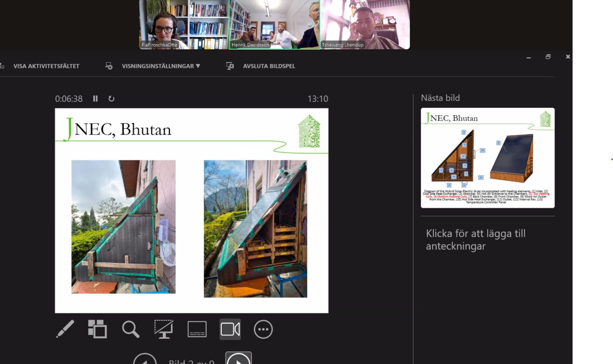613x364 pixels.
Task: Pause the presentation timer
Action: 95,99
